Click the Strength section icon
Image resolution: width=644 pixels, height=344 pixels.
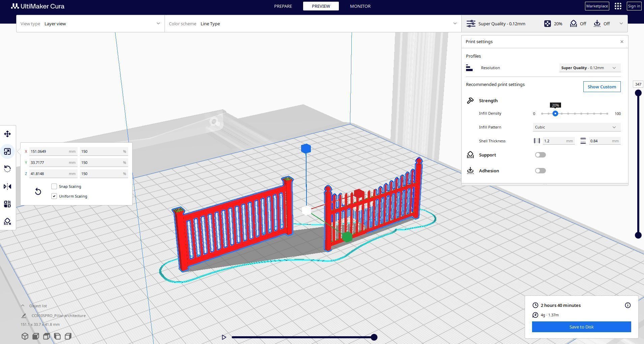tap(470, 101)
